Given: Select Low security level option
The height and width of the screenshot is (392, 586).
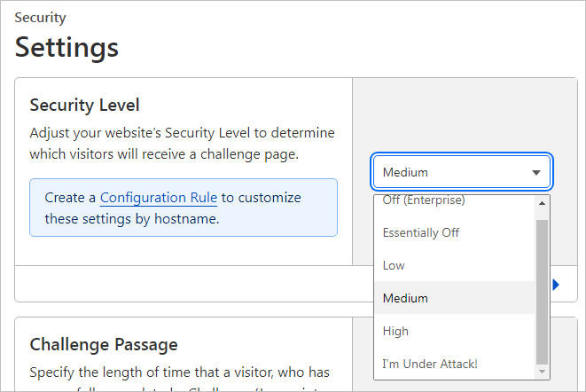Looking at the screenshot, I should 394,265.
